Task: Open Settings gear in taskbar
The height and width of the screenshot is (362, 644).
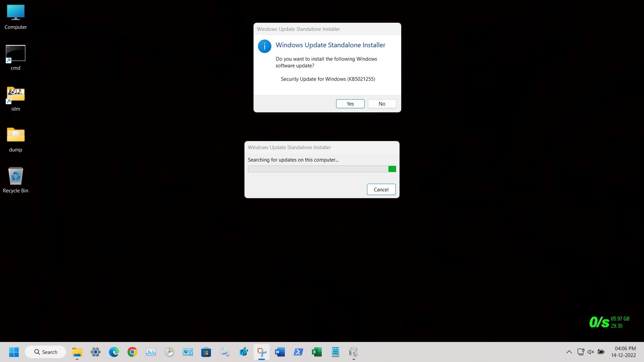Action: click(96, 352)
